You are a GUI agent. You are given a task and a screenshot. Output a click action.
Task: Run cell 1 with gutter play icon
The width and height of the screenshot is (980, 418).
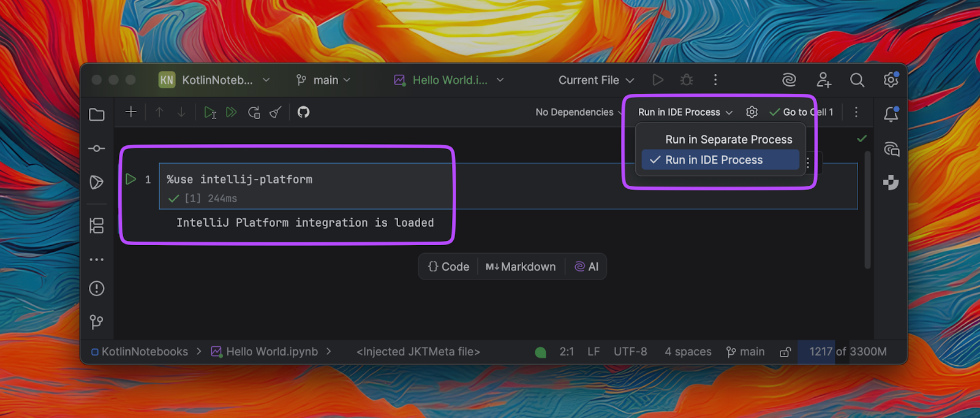(130, 179)
